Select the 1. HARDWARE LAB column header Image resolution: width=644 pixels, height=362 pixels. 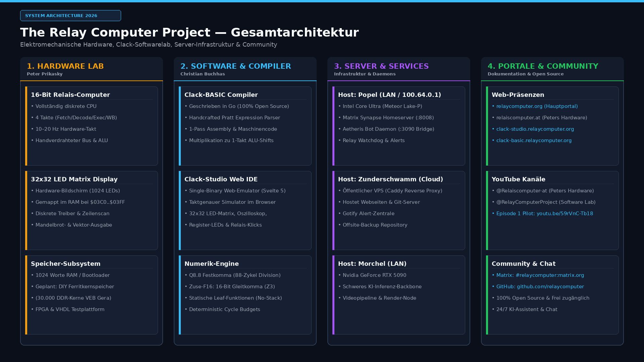pos(65,66)
